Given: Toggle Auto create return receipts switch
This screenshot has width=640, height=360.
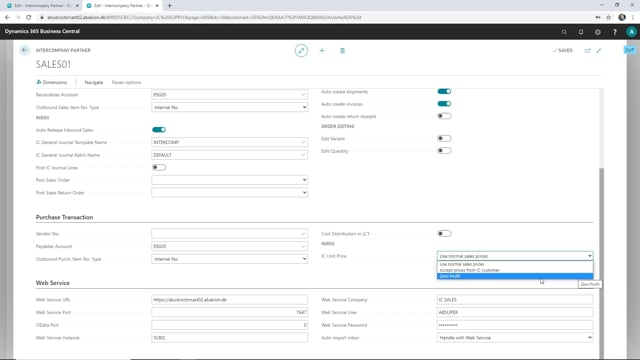Looking at the screenshot, I should 444,116.
